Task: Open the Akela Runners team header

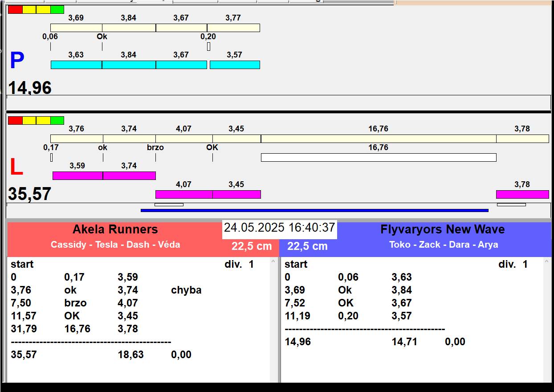Action: (x=115, y=230)
